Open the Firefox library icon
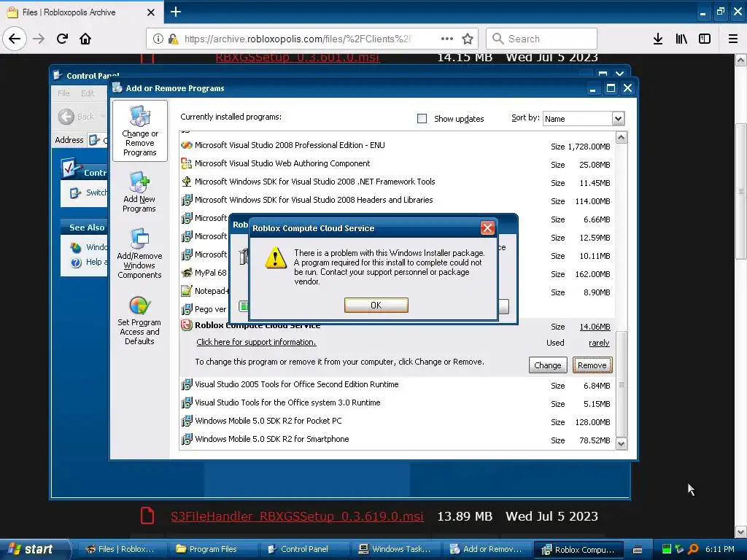The height and width of the screenshot is (560, 747). (681, 39)
